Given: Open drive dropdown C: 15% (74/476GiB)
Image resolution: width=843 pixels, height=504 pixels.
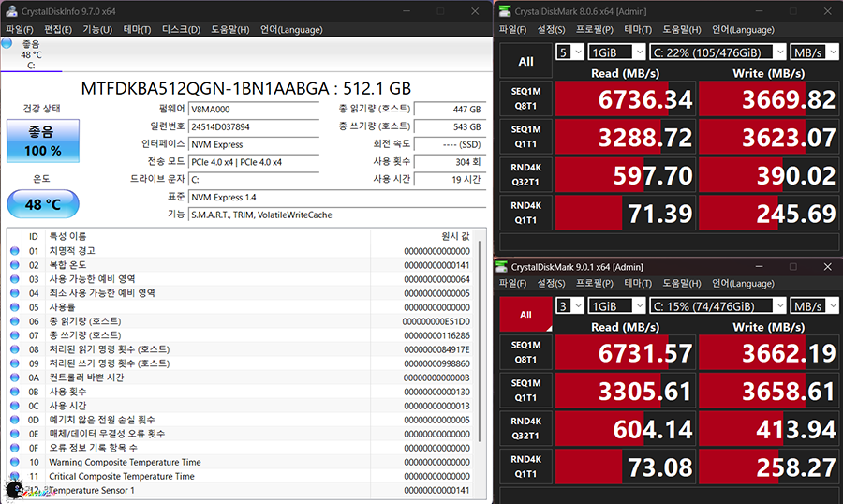Looking at the screenshot, I should coord(717,306).
